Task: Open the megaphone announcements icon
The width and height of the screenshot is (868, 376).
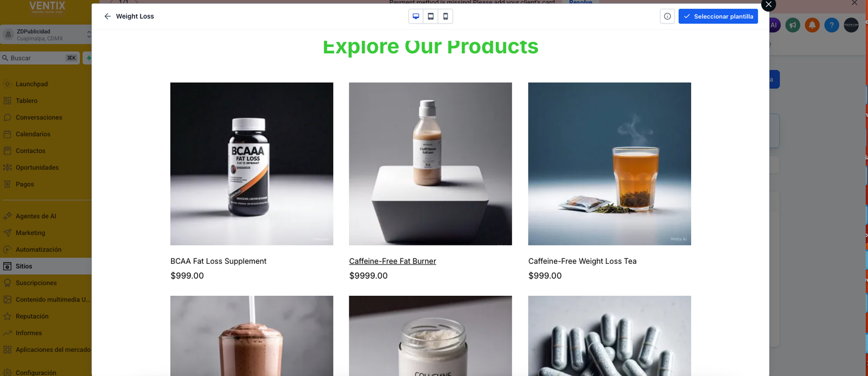Action: [x=793, y=25]
